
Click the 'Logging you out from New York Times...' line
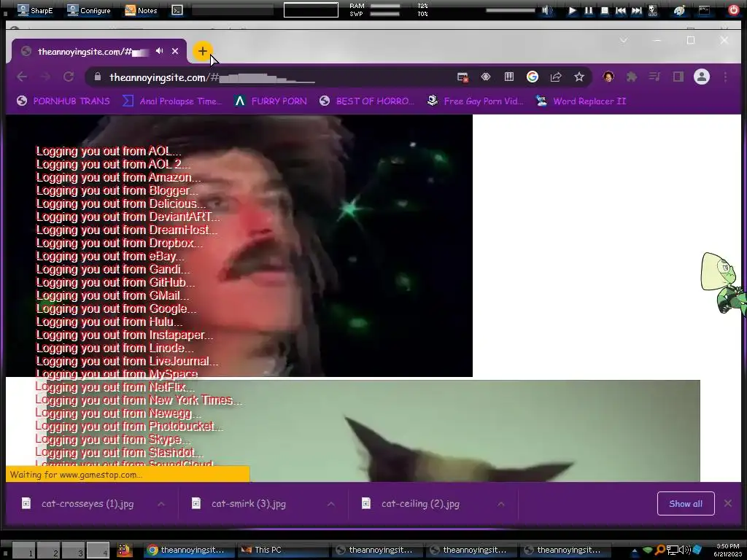[x=138, y=400]
